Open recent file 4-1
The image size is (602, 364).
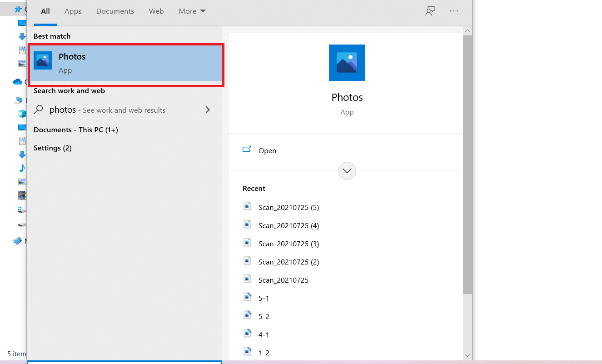[x=264, y=334]
